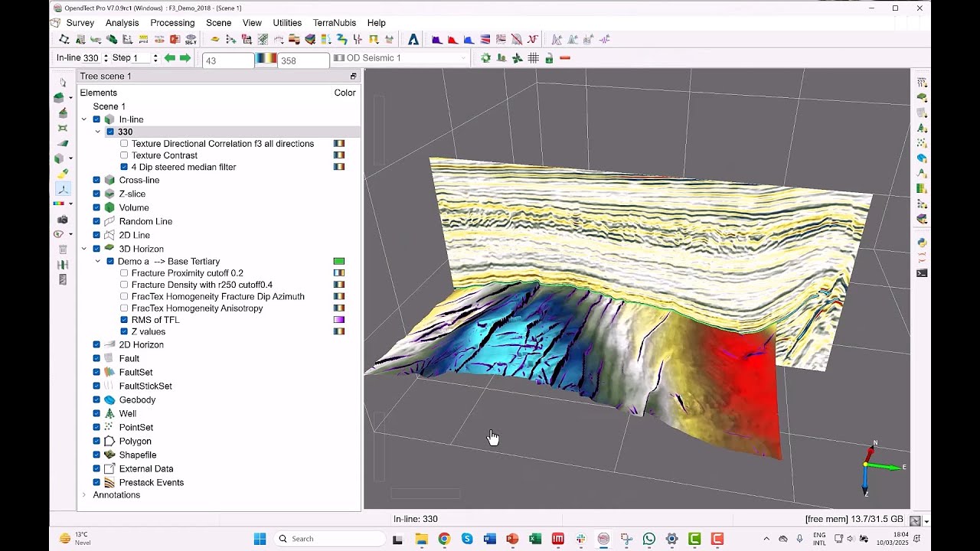Click the trash bin icon in left toolbar
This screenshot has width=980, height=551.
(63, 249)
